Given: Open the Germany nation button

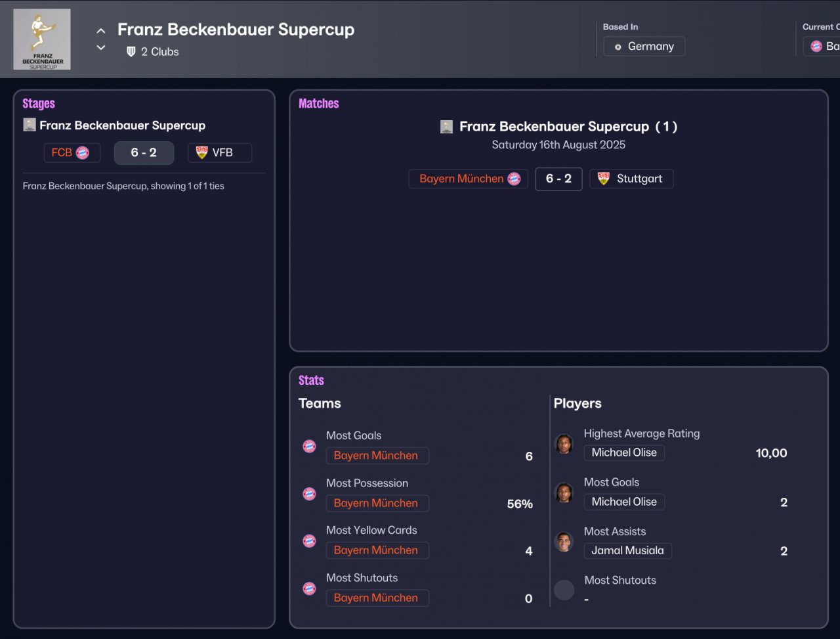Looking at the screenshot, I should point(644,47).
